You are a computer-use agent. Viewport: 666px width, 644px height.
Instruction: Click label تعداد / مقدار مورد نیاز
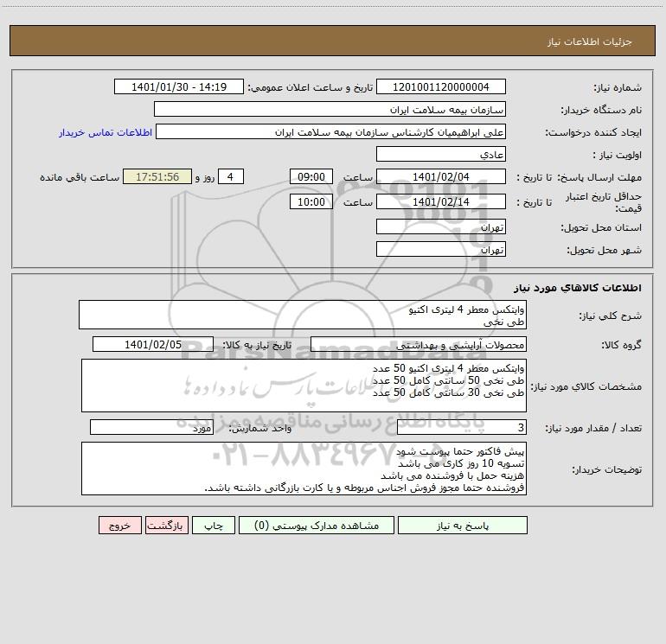click(593, 429)
